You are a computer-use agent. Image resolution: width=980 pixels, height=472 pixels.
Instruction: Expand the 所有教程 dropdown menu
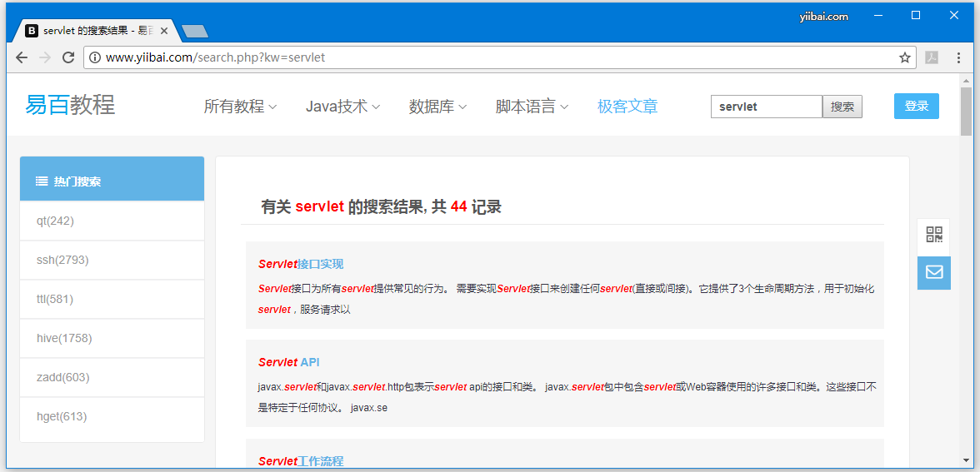(x=240, y=107)
